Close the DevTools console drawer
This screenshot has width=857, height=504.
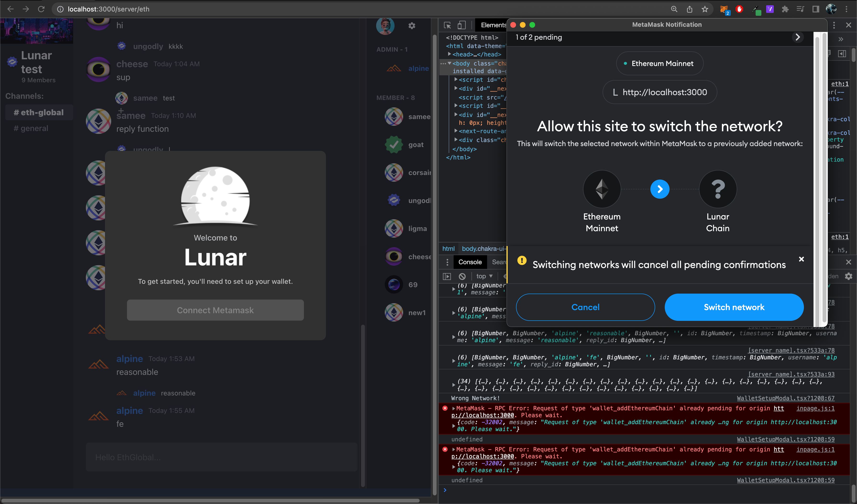tap(848, 262)
